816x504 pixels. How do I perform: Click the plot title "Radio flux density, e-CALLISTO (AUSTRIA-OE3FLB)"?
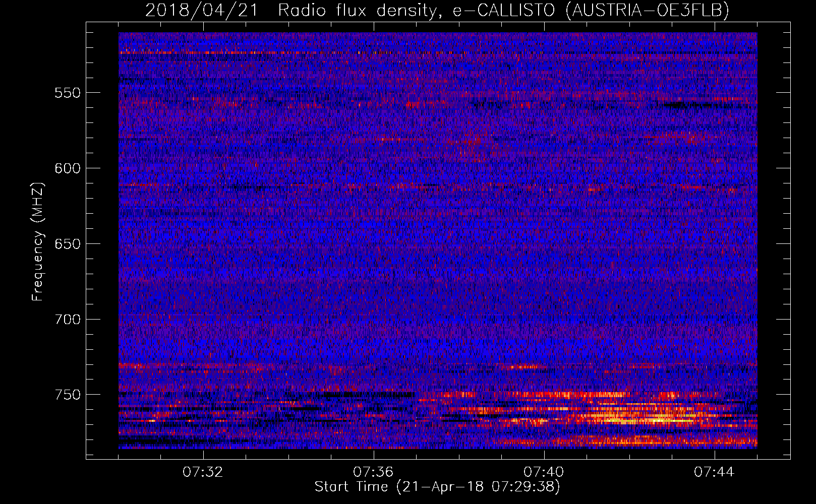(x=503, y=10)
